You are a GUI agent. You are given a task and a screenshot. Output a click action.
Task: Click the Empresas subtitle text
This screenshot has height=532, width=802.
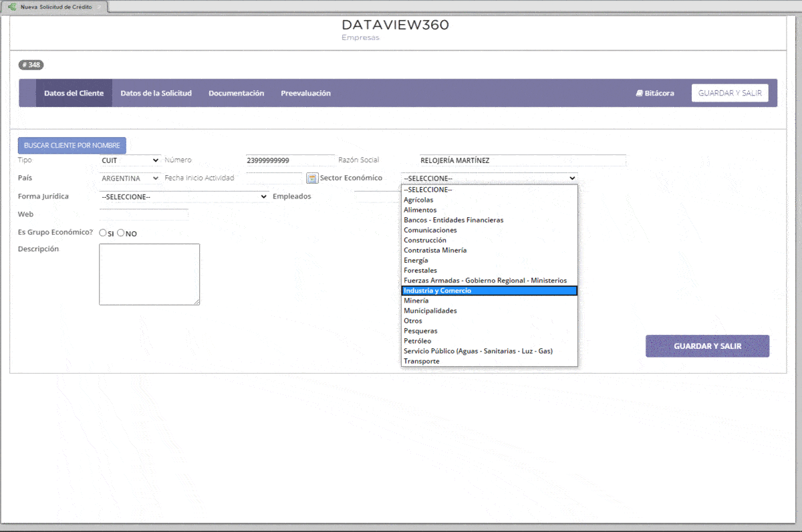360,37
